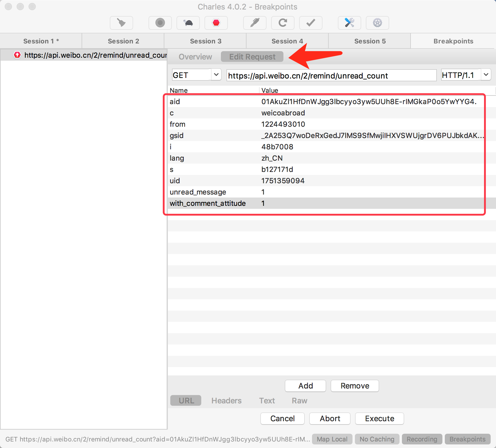496x448 pixels.
Task: Open the Overview tab
Action: 195,57
